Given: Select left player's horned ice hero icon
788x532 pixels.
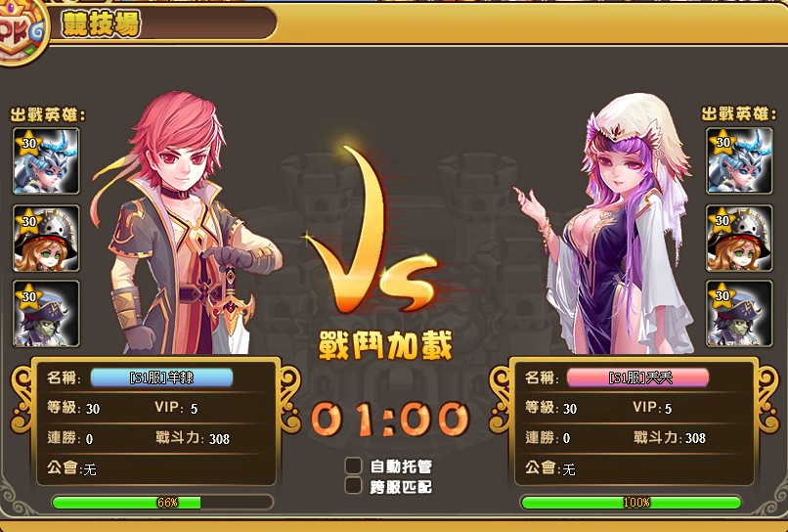Looking at the screenshot, I should [46, 161].
